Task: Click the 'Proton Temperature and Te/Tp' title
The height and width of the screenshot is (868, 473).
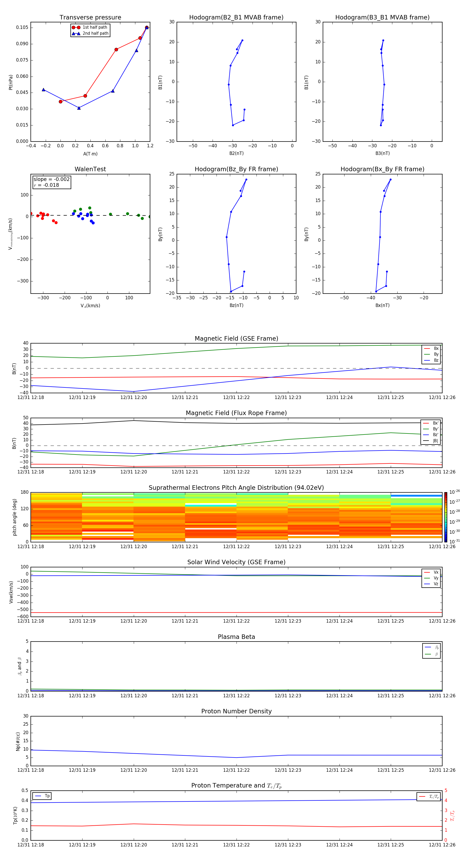Action: [236, 786]
